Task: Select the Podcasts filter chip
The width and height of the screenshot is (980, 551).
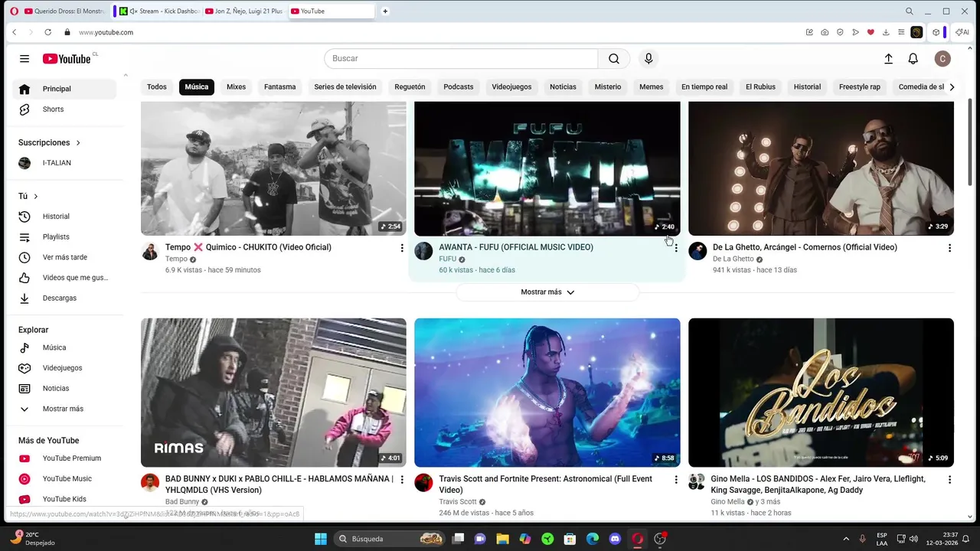Action: click(x=459, y=87)
